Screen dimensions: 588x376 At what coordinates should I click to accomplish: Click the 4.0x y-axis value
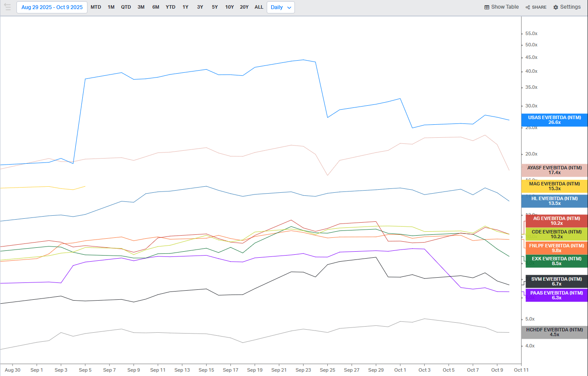(x=530, y=346)
